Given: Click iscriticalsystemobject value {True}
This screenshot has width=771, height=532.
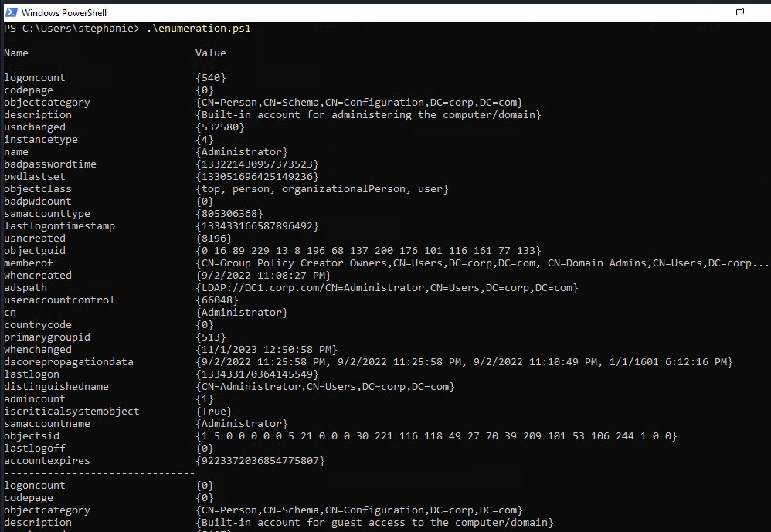Looking at the screenshot, I should (x=214, y=411).
